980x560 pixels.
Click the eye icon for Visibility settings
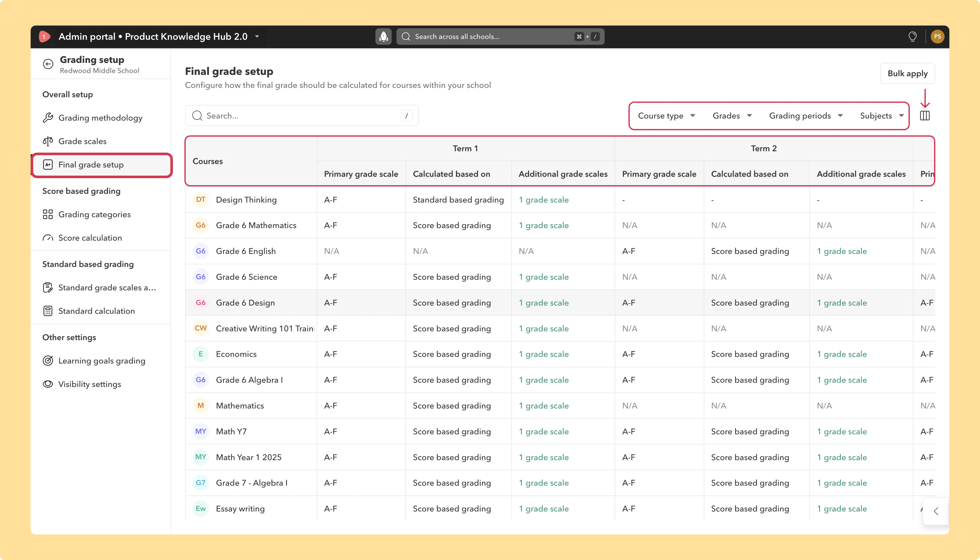[x=48, y=384]
